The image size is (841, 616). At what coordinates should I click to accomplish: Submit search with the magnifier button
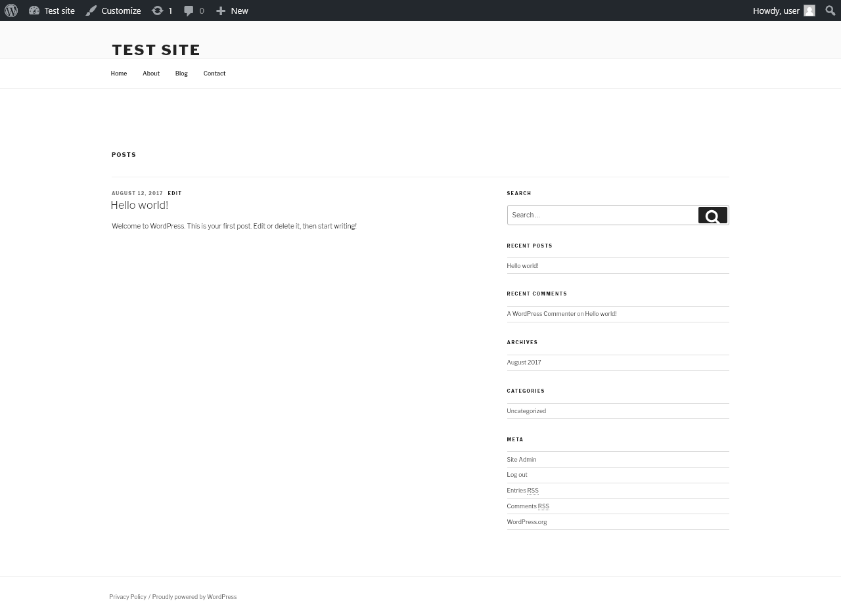713,215
